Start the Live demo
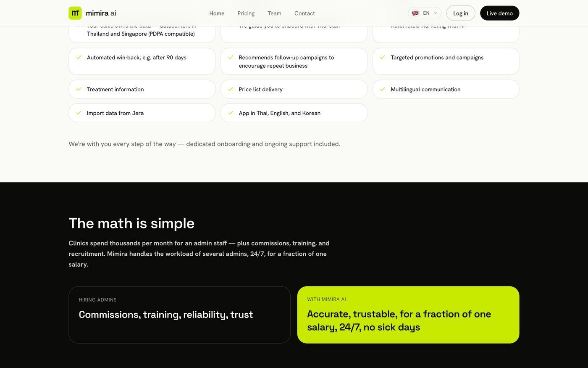 500,13
